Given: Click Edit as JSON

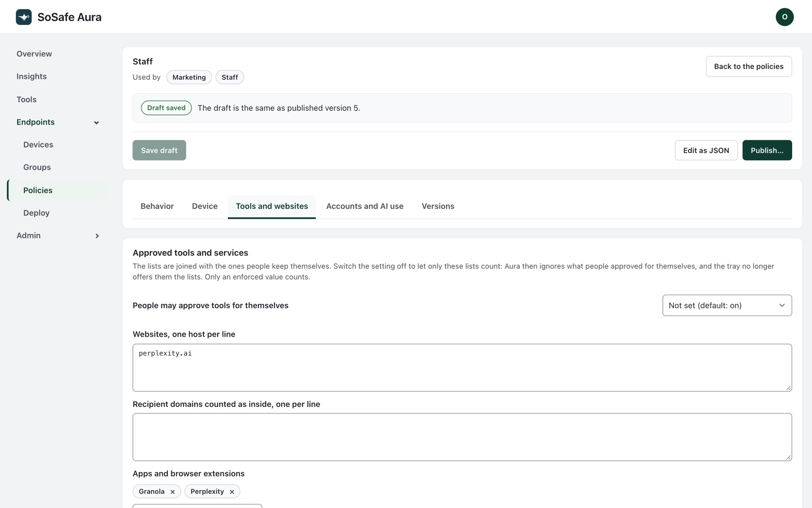Looking at the screenshot, I should (x=706, y=150).
